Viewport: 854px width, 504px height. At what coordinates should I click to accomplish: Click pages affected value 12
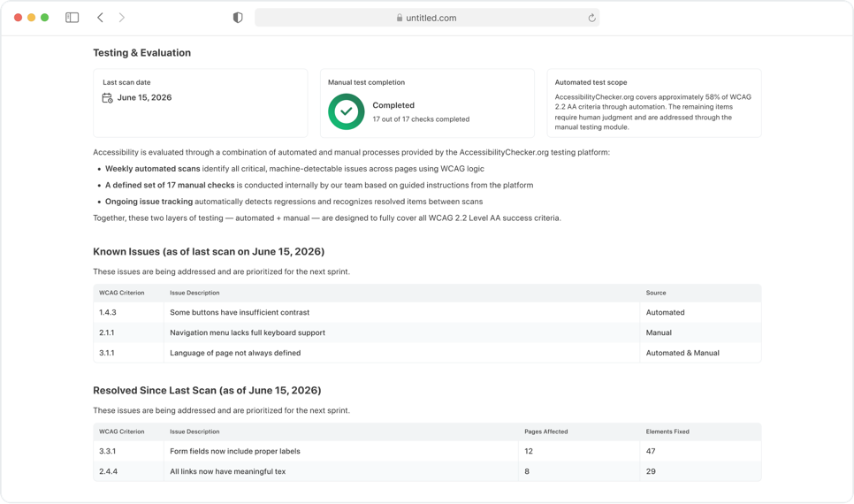(x=529, y=451)
